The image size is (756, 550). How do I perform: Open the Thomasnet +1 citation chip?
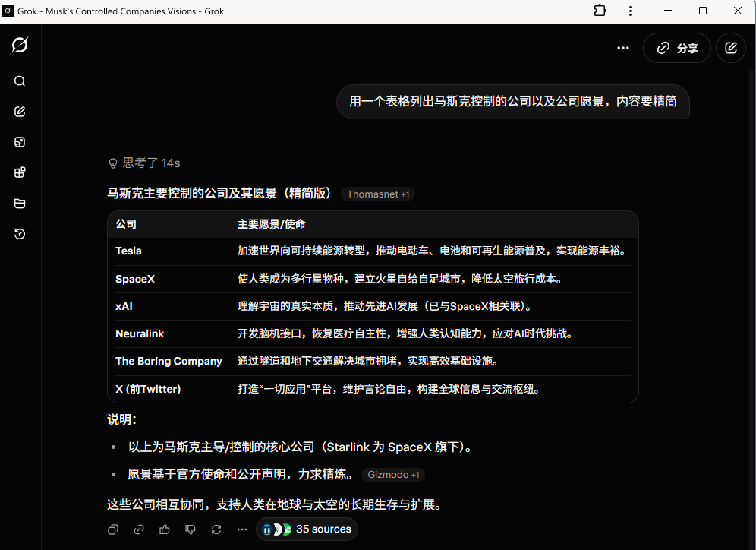tap(377, 194)
